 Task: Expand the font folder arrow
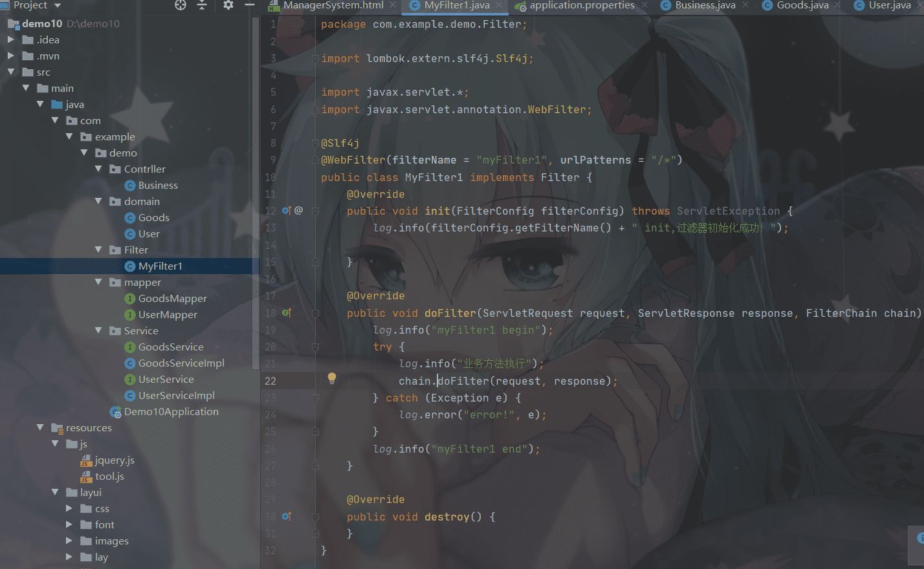[69, 524]
